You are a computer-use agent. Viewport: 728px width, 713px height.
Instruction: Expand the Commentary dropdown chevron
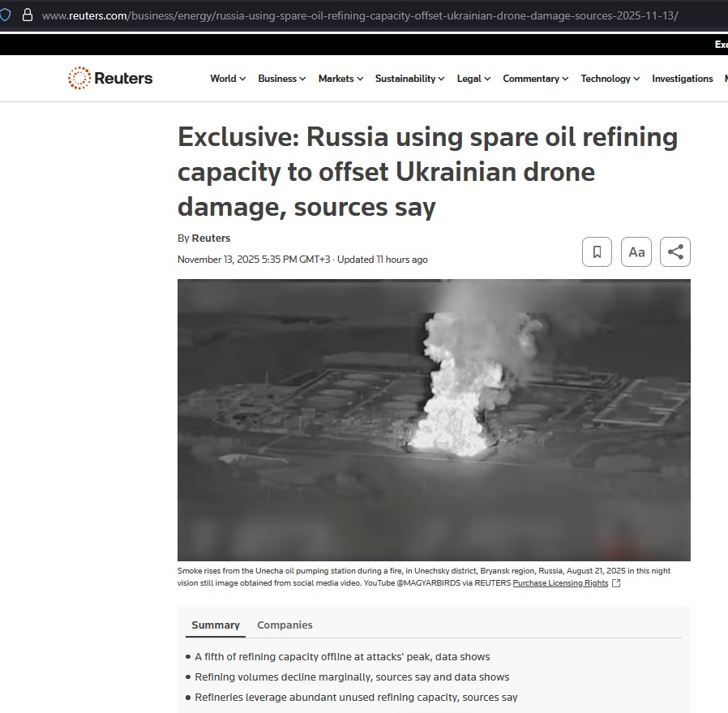pyautogui.click(x=565, y=79)
